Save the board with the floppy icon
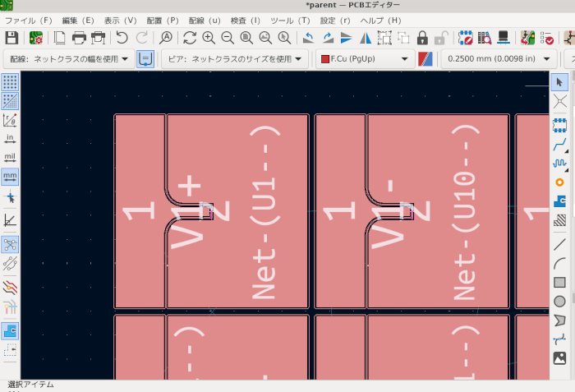This screenshot has width=575, height=392. tap(11, 38)
